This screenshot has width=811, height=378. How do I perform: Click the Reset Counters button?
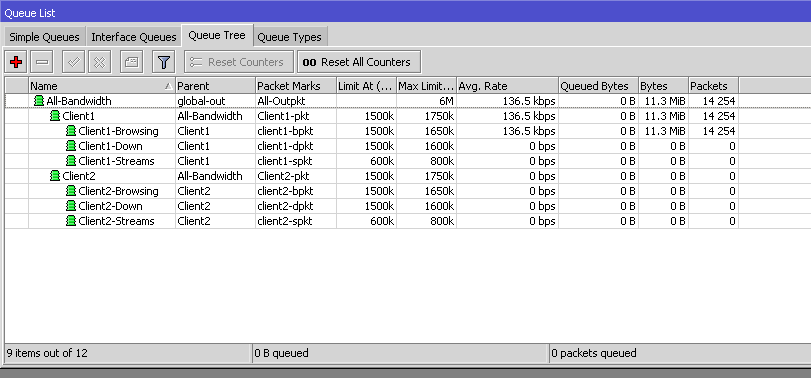239,62
